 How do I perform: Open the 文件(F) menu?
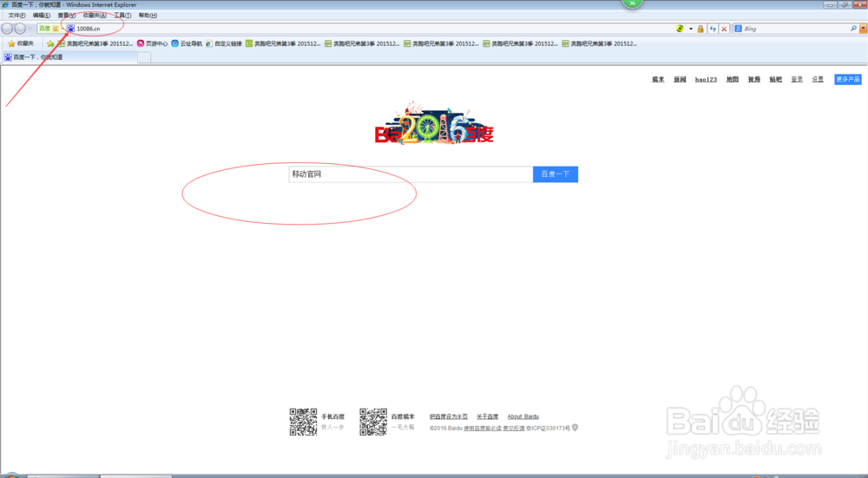point(16,16)
